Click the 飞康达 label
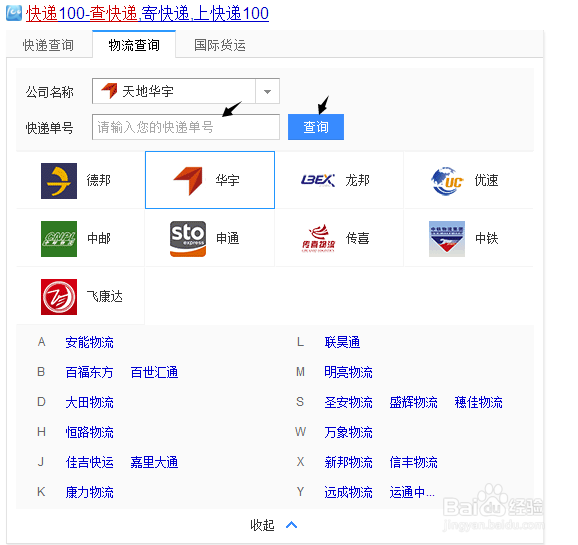Image resolution: width=578 pixels, height=545 pixels. [x=104, y=296]
